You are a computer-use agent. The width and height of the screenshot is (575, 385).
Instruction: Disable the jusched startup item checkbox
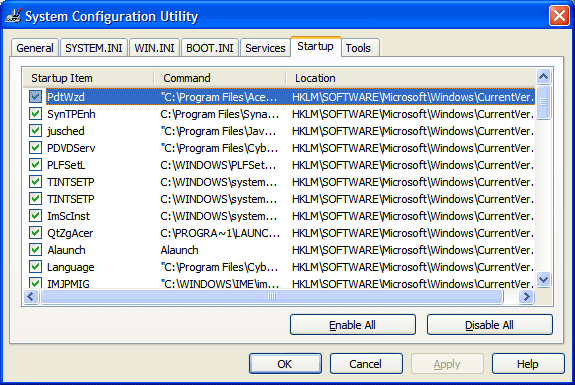coord(36,131)
